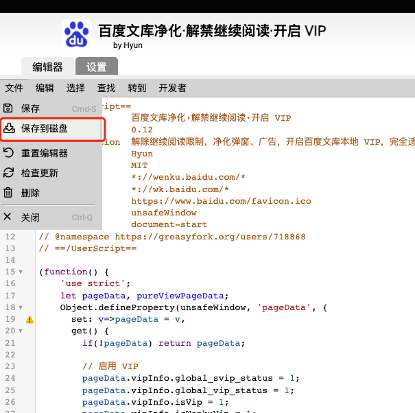Click line number 22 in the gutter
The image size is (415, 413).
pos(10,355)
